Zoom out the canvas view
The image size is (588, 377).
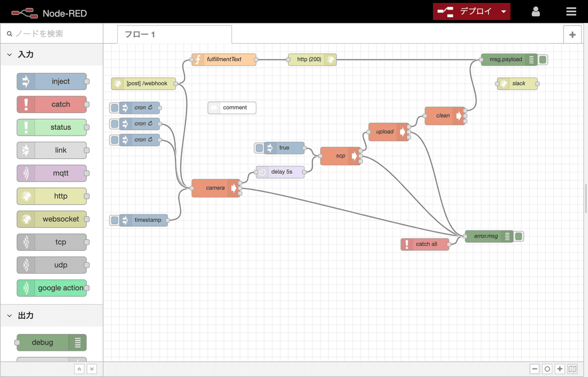535,369
